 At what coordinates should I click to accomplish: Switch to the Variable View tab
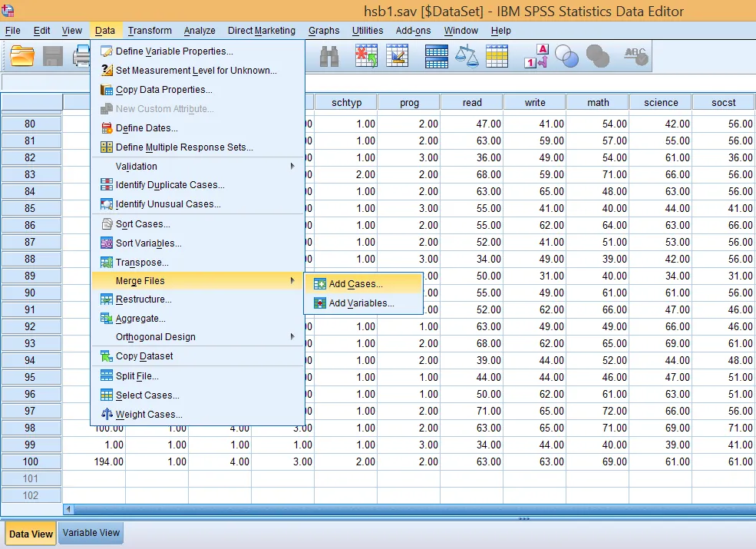(91, 533)
